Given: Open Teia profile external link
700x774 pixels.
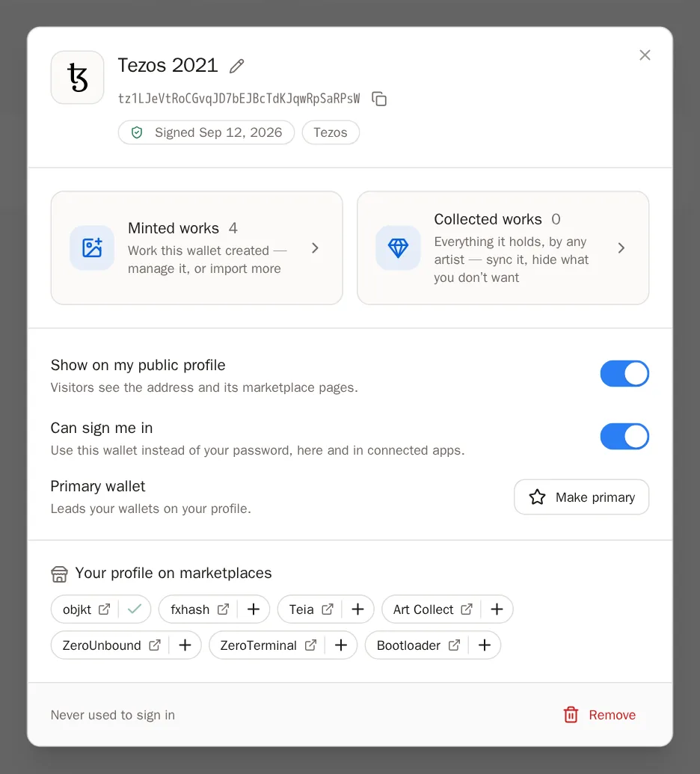Looking at the screenshot, I should [x=328, y=609].
